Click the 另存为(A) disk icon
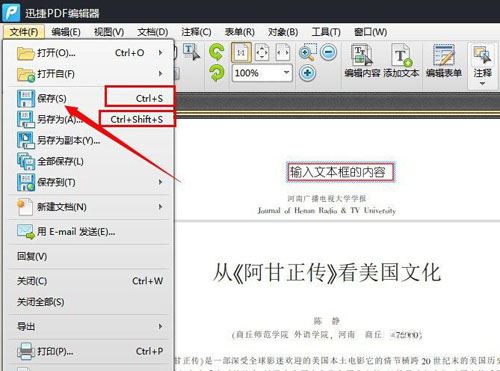This screenshot has width=500, height=371. coord(26,119)
